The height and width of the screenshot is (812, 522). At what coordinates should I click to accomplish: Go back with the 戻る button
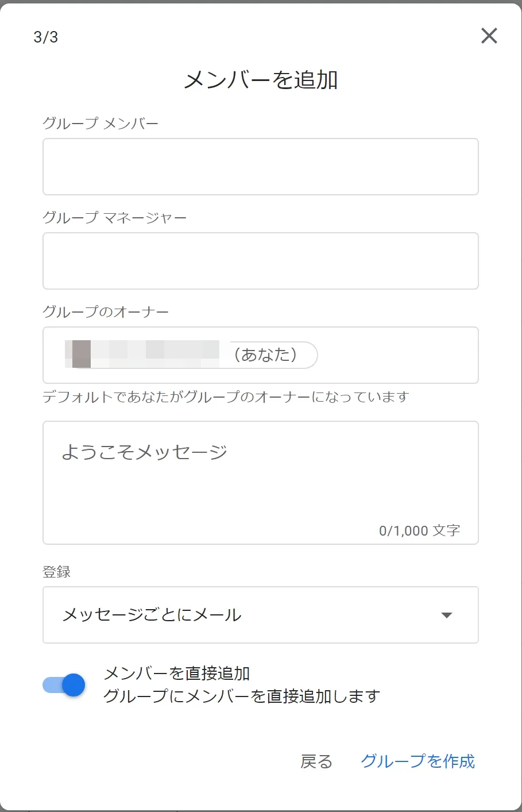click(x=316, y=761)
